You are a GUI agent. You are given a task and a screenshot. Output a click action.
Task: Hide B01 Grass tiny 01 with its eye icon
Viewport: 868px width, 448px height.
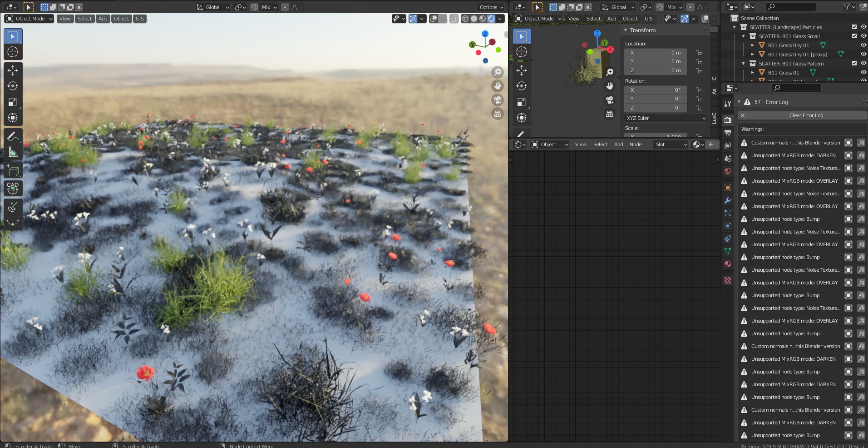(863, 45)
